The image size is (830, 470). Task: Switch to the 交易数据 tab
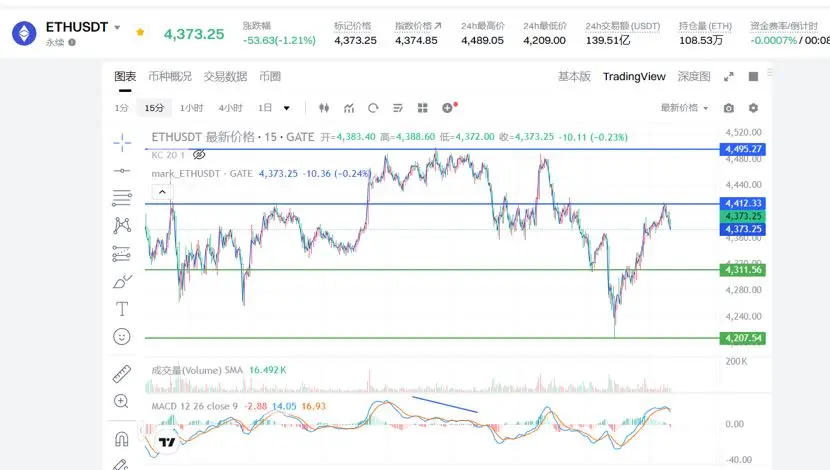[x=225, y=76]
